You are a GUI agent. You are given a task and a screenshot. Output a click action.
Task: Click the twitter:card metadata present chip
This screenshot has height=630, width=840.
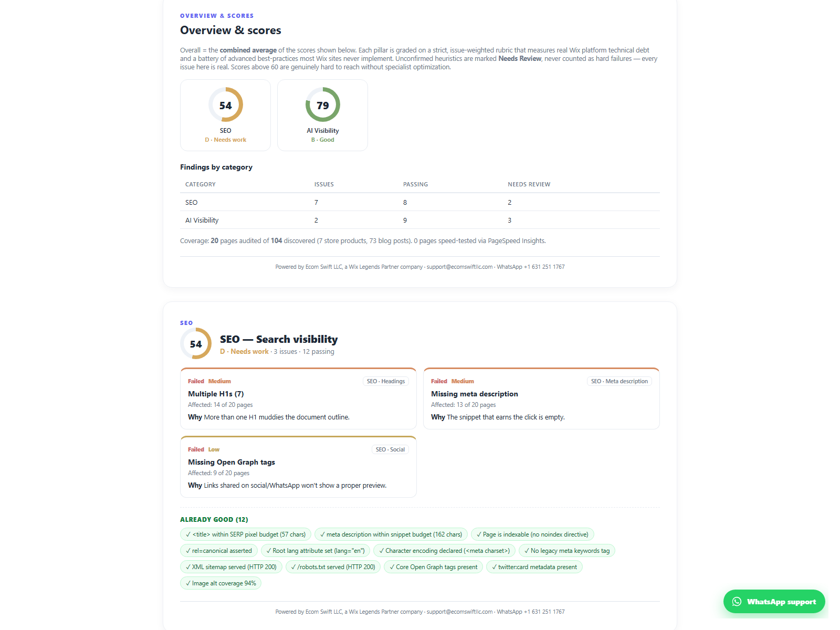[534, 567]
